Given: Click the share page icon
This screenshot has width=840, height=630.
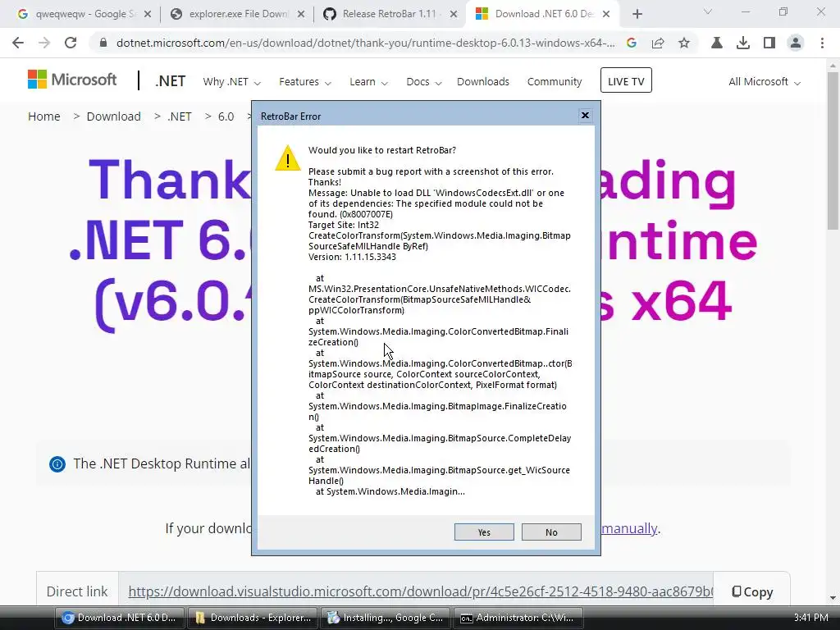Looking at the screenshot, I should (x=658, y=43).
